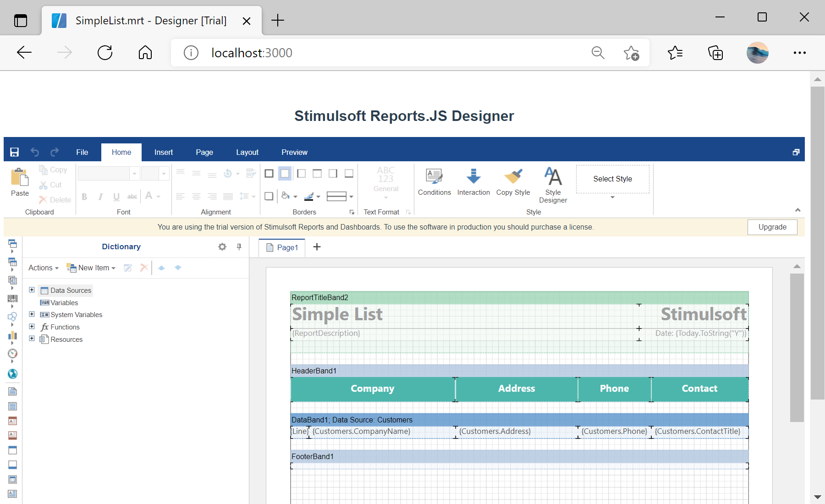825x504 pixels.
Task: Click the Cross Bands category icon in the sidebar
Action: 12,262
